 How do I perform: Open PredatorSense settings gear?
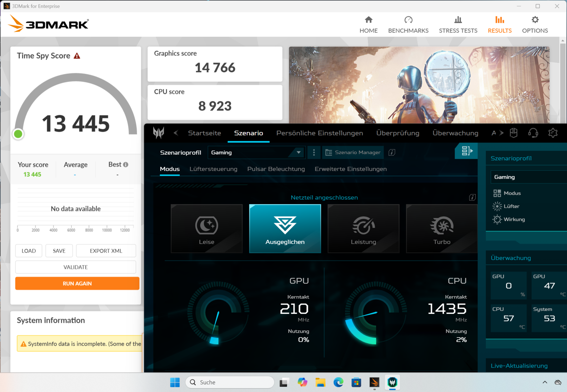[x=553, y=133]
